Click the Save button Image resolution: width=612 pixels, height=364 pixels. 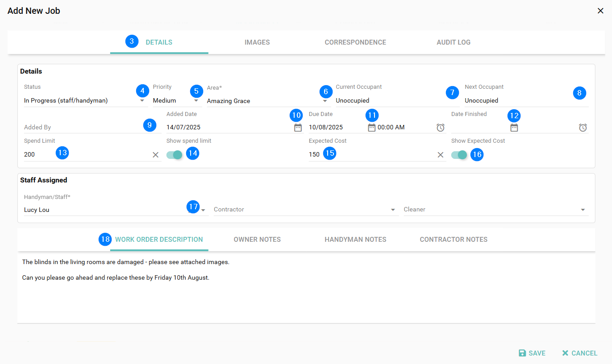point(532,353)
